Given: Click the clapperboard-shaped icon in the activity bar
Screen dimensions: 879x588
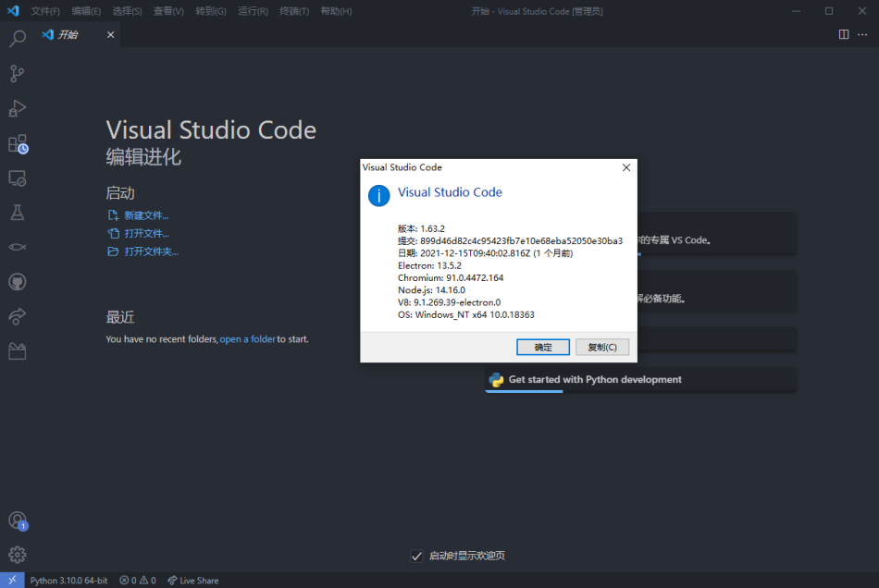Looking at the screenshot, I should point(18,351).
